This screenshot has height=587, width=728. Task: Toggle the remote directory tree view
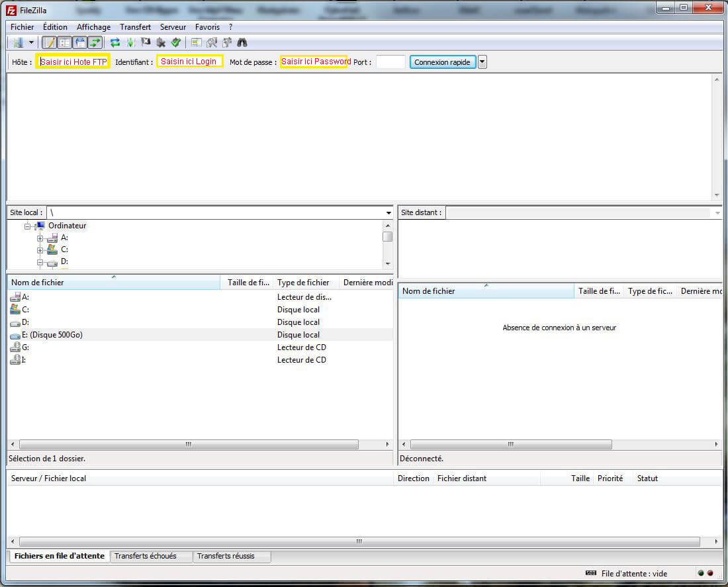tap(80, 43)
